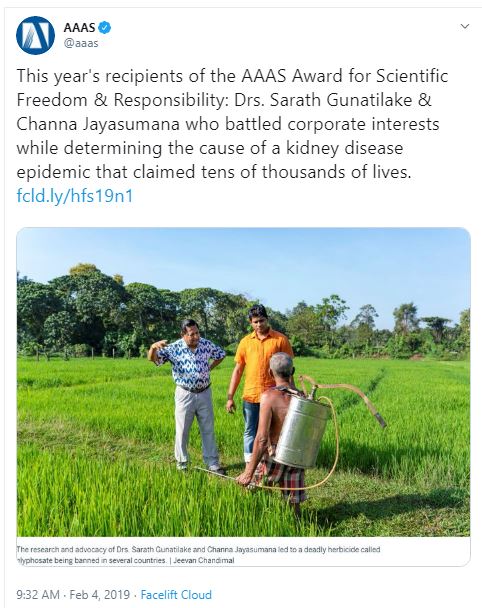Click 'Channa Jayasumana' in the tweet text
Screen dimensions: 482x608
tap(98, 124)
